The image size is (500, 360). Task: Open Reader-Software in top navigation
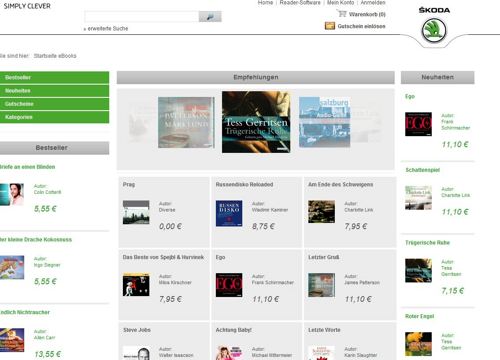click(300, 3)
